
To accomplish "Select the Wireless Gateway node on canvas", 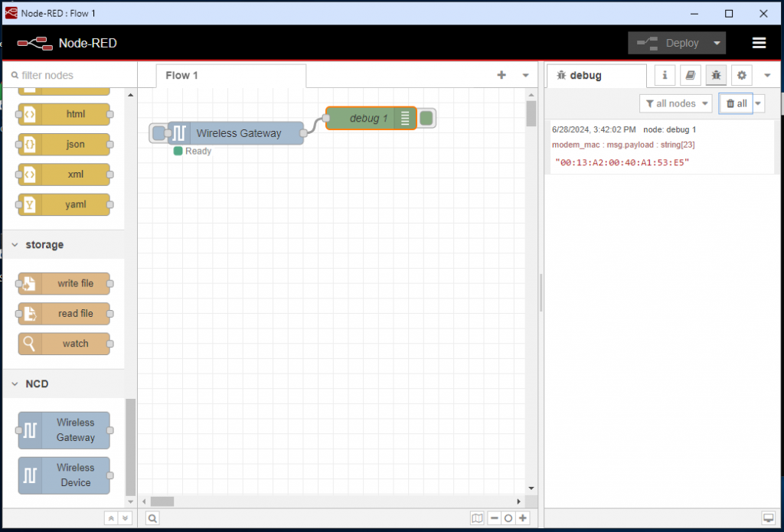I will 235,133.
